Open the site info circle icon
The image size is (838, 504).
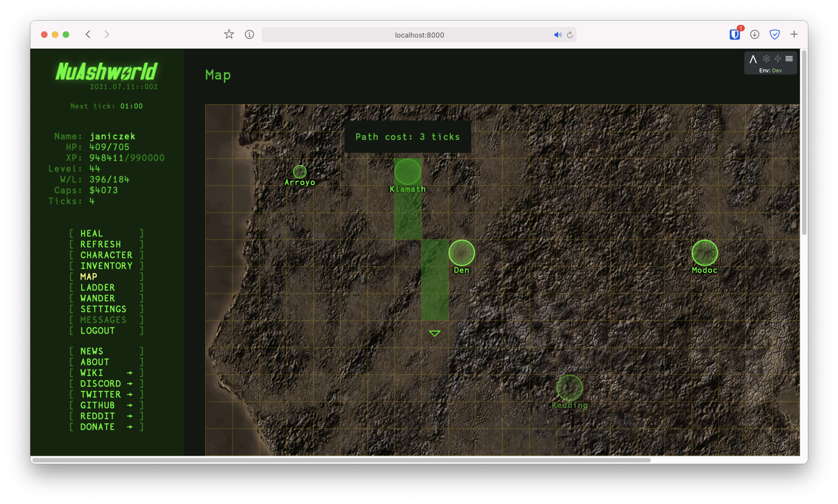pyautogui.click(x=250, y=35)
